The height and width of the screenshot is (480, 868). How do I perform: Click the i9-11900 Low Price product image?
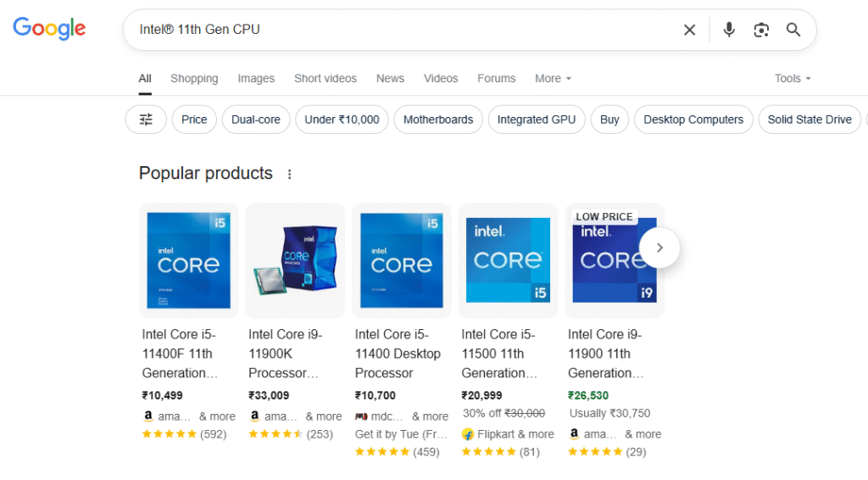pos(614,260)
